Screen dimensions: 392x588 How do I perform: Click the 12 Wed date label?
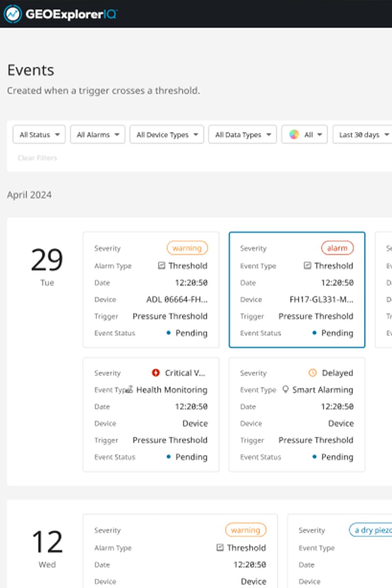[47, 548]
